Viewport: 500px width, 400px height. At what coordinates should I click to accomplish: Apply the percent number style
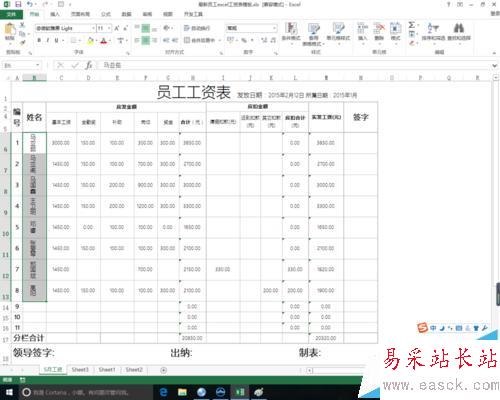point(244,40)
